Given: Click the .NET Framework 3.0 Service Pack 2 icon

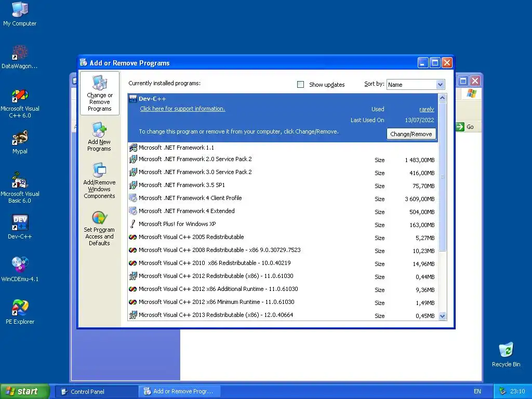Looking at the screenshot, I should (133, 172).
